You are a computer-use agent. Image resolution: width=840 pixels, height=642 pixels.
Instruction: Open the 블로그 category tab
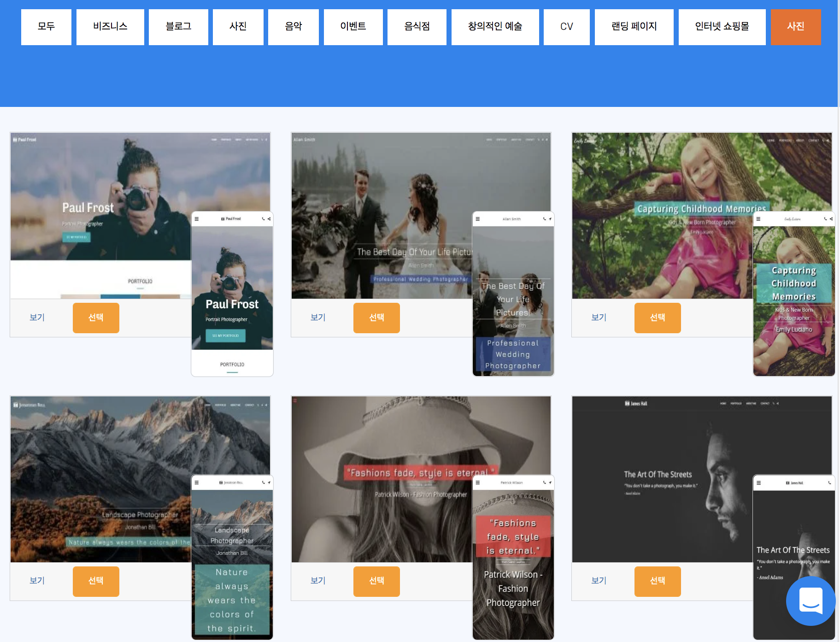[x=178, y=27]
